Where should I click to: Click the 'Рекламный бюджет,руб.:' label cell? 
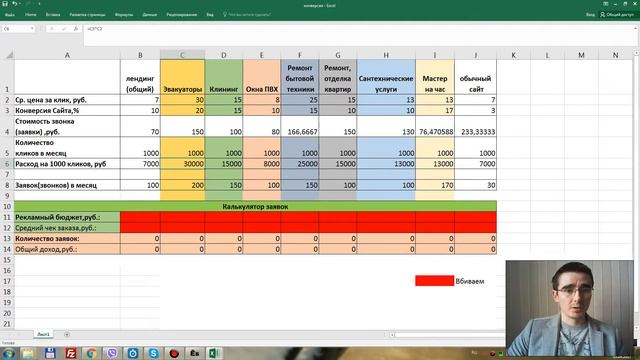pyautogui.click(x=67, y=217)
